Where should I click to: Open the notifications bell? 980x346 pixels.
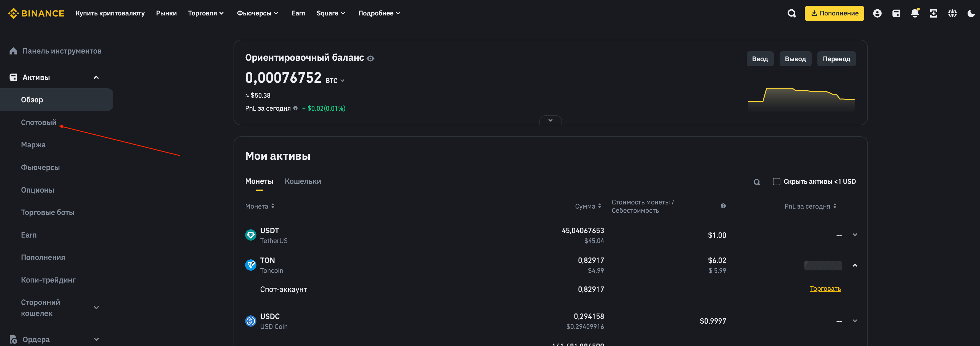(x=915, y=13)
